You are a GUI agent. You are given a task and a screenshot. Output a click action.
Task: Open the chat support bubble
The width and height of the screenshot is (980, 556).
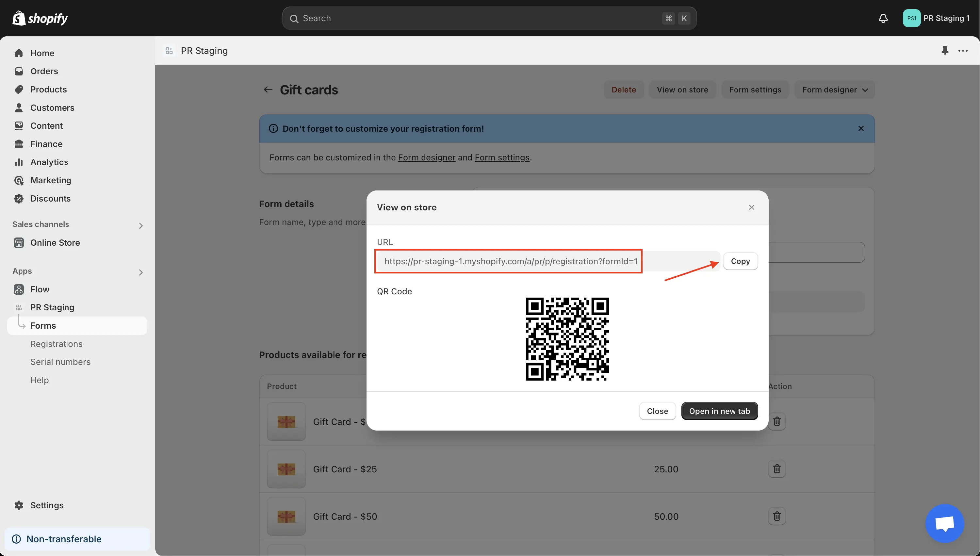(944, 523)
